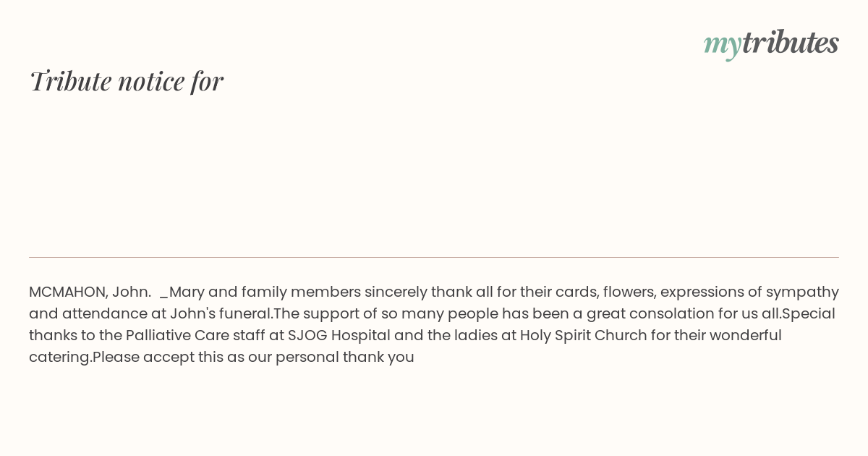The width and height of the screenshot is (868, 456).
Task: Click the green "my" part of logo
Action: click(x=722, y=44)
